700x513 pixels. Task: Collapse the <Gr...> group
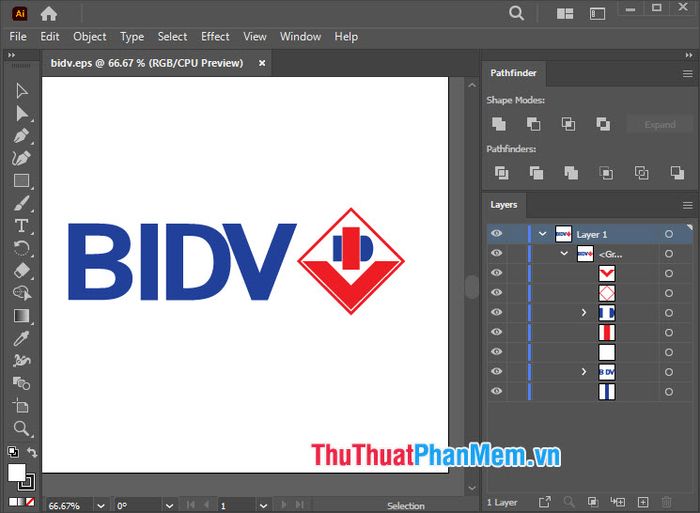564,253
